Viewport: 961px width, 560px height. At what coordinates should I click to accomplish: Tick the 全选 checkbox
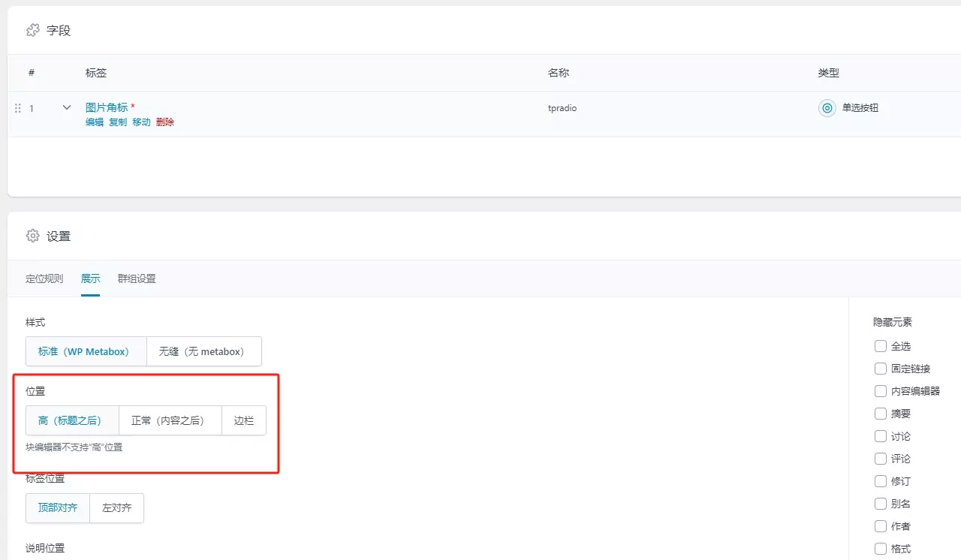click(881, 346)
